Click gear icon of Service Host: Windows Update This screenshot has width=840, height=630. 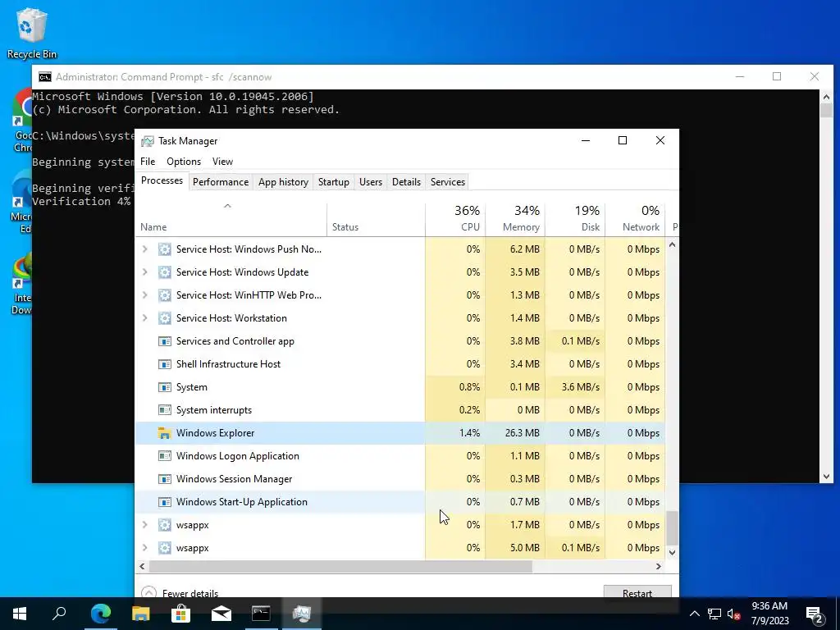coord(164,272)
